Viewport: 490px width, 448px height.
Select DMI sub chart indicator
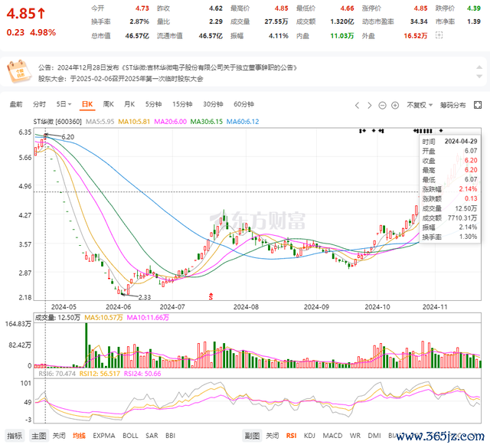374,436
